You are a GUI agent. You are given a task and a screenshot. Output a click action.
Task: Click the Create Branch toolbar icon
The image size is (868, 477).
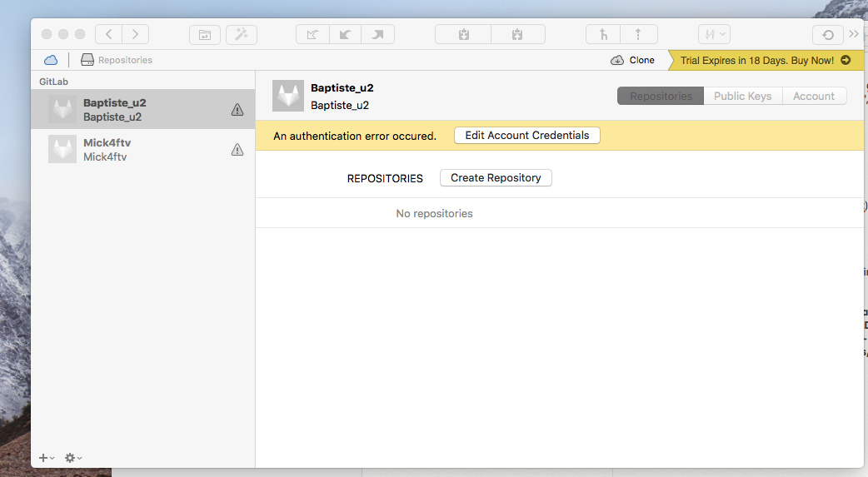point(603,35)
